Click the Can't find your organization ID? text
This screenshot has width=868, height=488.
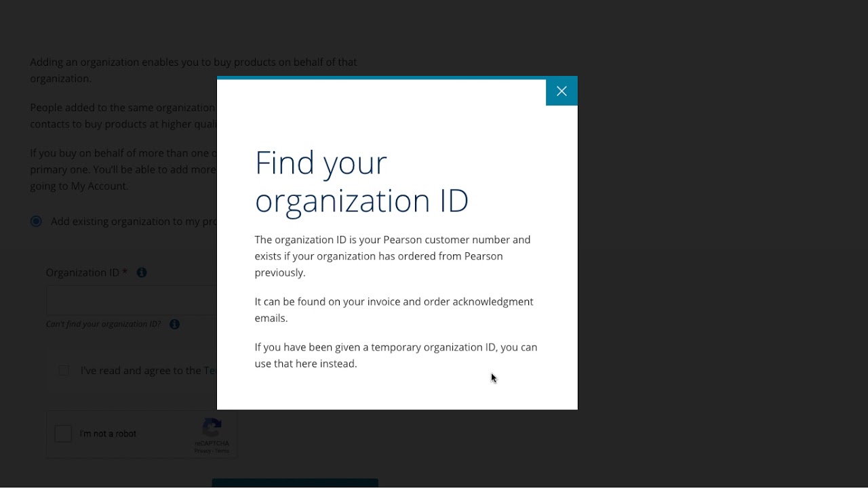(x=103, y=324)
